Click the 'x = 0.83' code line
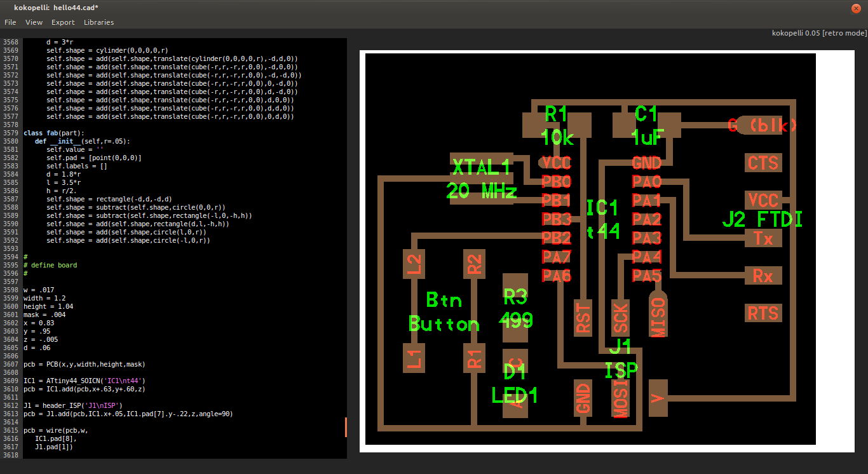 tap(39, 323)
